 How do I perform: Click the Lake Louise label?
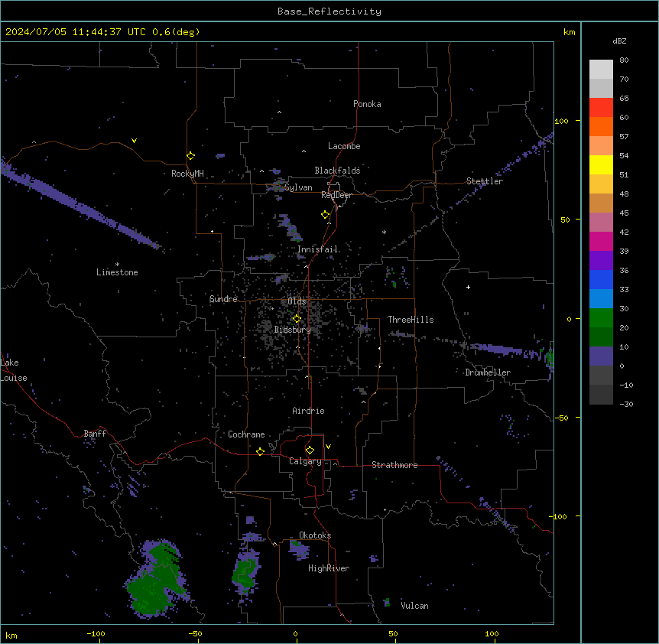14,370
